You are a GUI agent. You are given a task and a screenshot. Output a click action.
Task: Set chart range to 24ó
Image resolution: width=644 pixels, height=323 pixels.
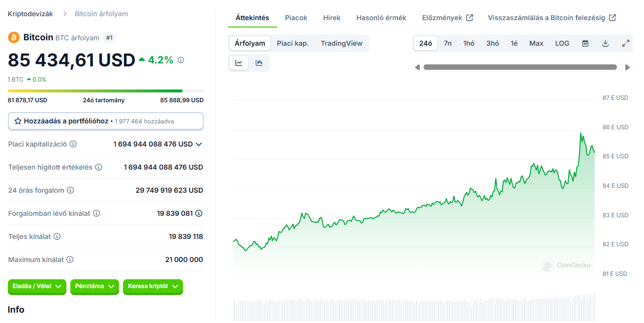426,43
